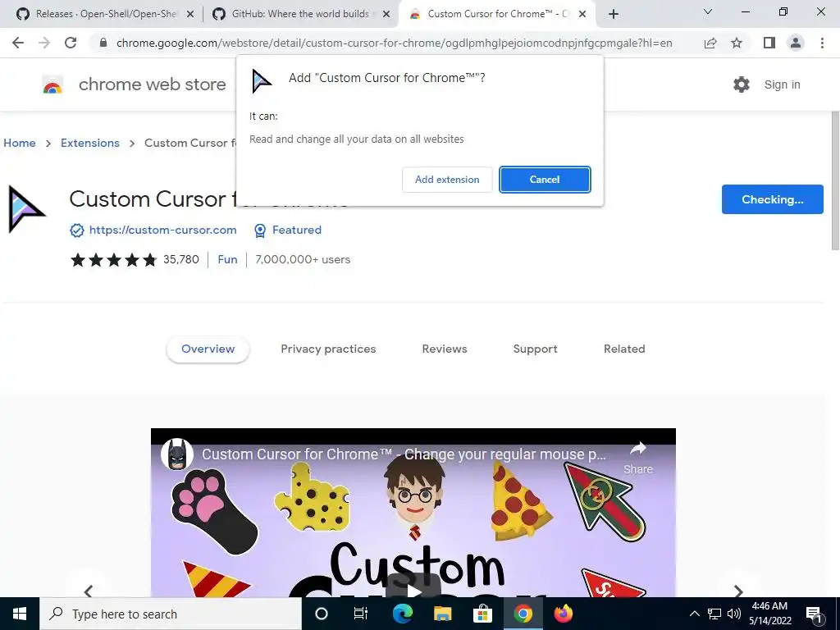Open a new tab with plus button

(x=614, y=15)
